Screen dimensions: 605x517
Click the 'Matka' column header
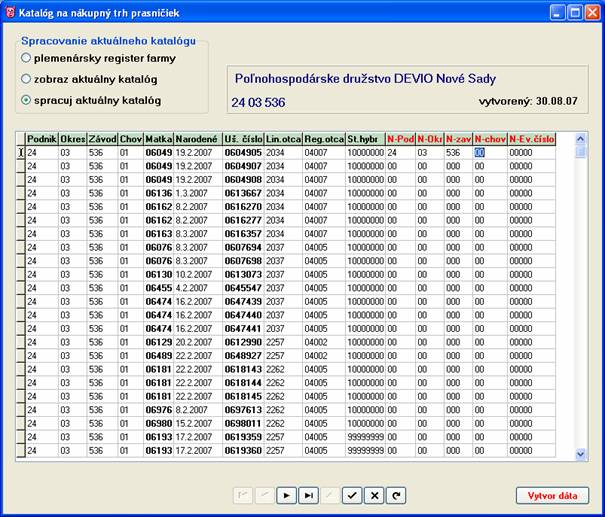point(159,139)
